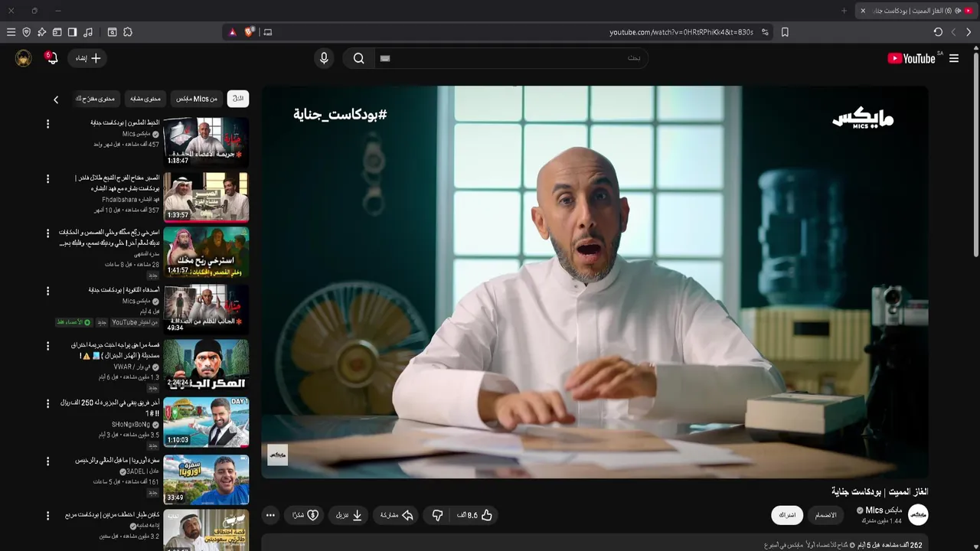
Task: Open the browser main hamburger menu
Action: point(11,32)
